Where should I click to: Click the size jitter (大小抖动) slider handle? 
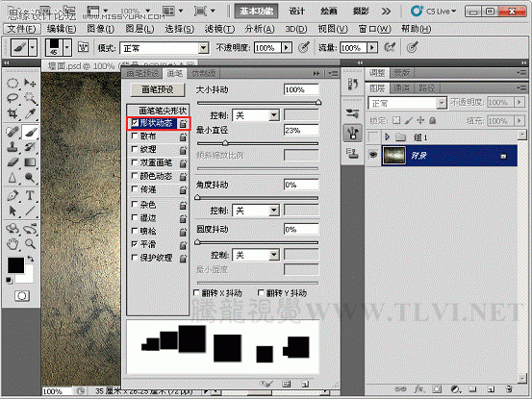[318, 102]
